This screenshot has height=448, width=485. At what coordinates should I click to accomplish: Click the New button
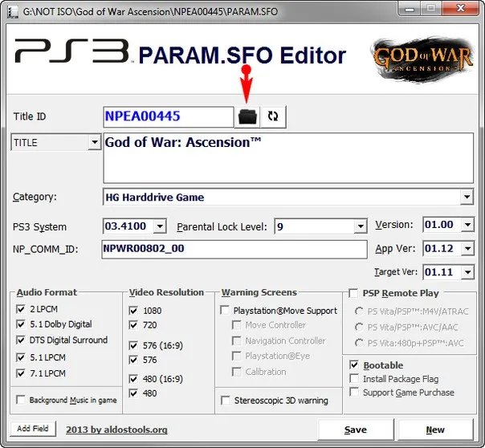[435, 430]
